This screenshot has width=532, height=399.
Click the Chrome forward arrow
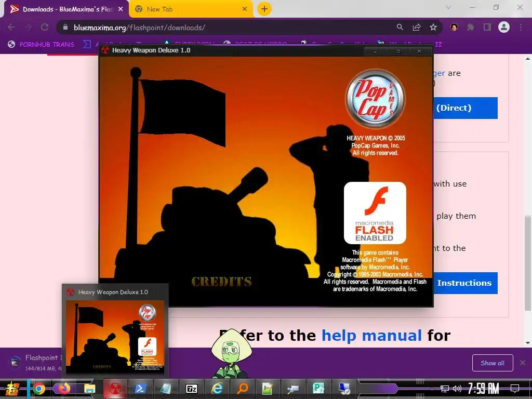28,27
